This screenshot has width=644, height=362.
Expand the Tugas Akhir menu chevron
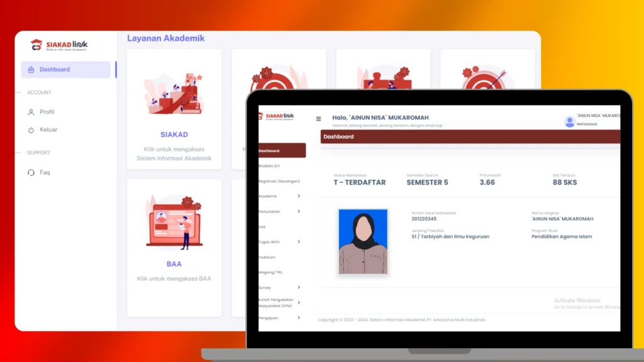299,242
